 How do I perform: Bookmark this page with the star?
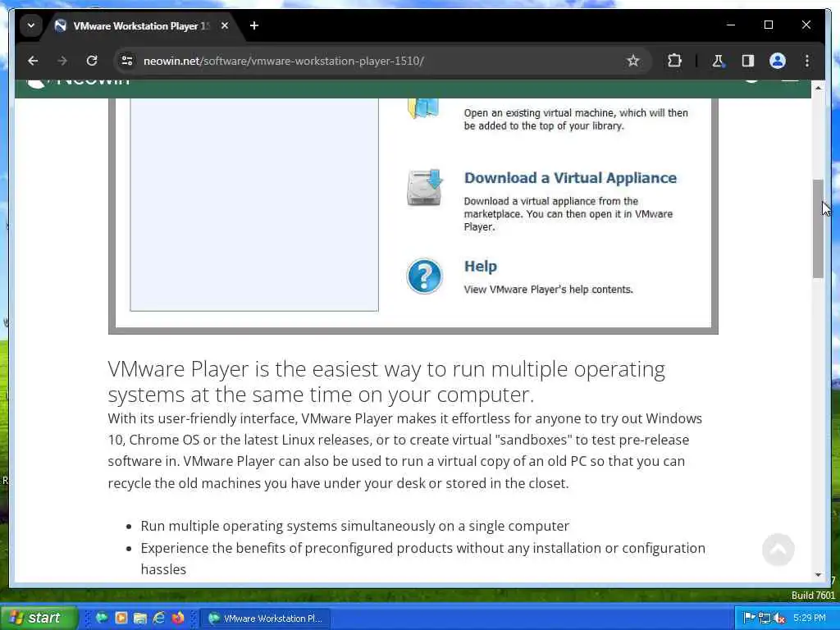coord(632,61)
